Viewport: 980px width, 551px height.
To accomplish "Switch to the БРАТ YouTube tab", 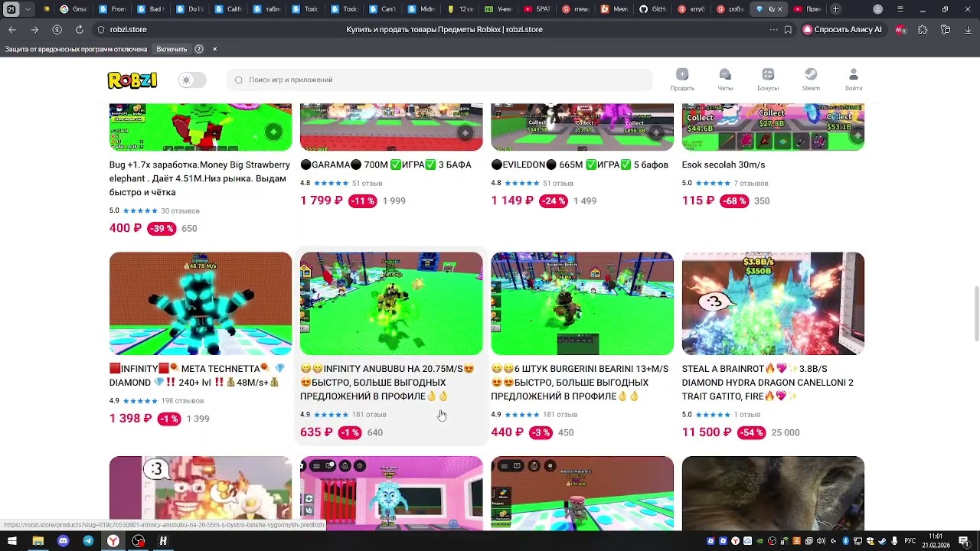I will pyautogui.click(x=537, y=9).
